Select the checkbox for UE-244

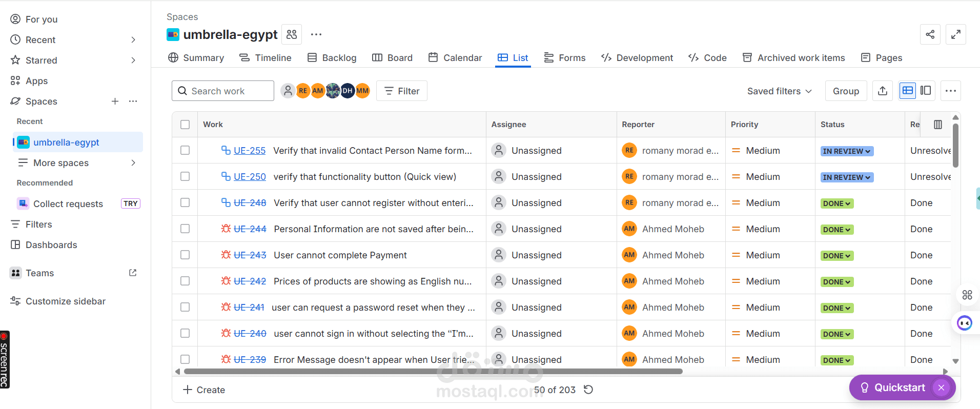click(185, 229)
